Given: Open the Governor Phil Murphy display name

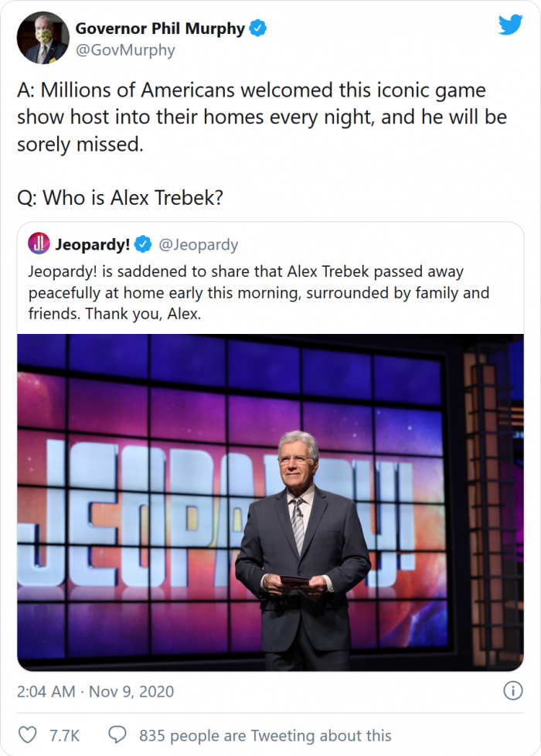Looking at the screenshot, I should (x=159, y=29).
